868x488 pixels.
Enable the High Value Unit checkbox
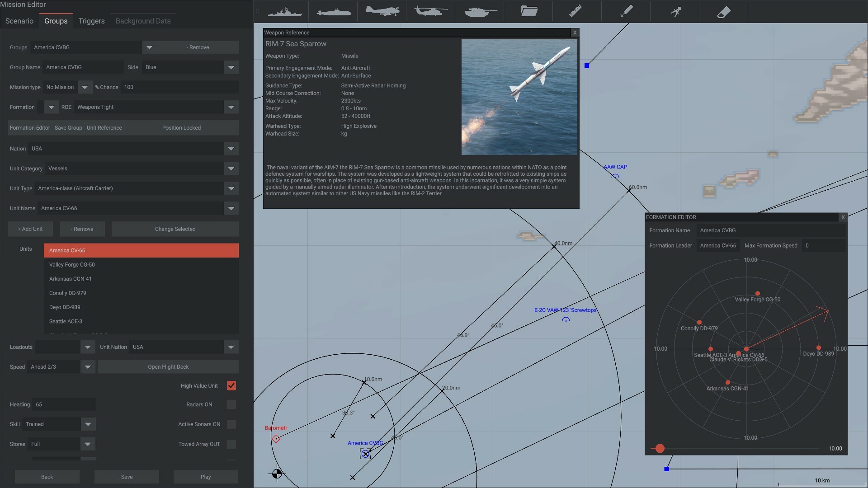point(231,386)
